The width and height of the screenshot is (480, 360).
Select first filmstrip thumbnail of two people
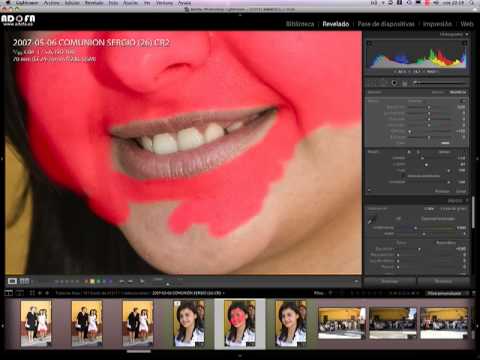point(36,323)
